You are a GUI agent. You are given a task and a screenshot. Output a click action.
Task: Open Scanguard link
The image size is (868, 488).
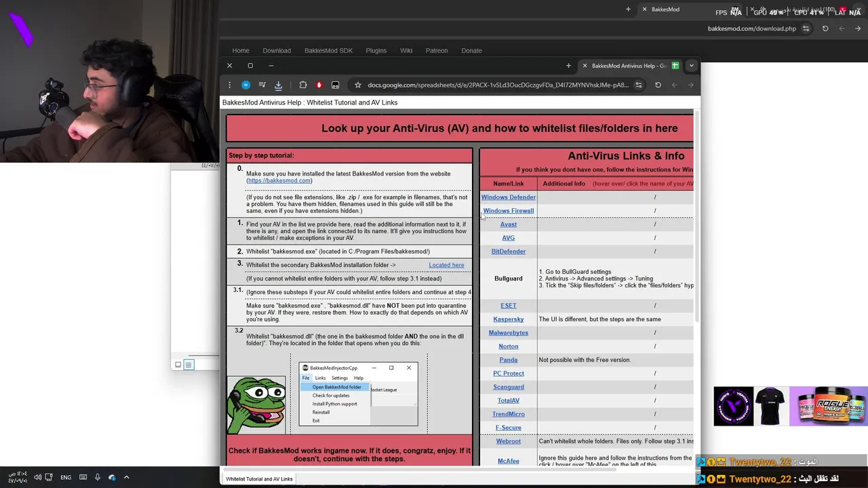[508, 387]
